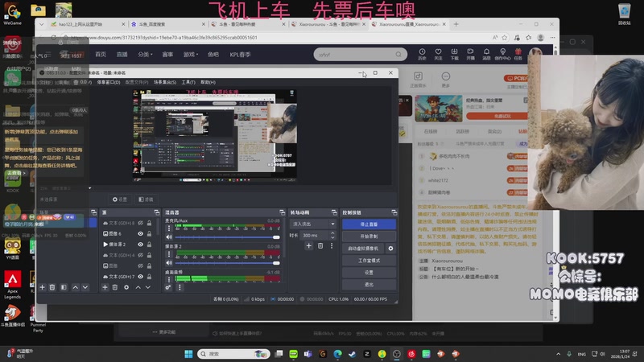Open OBS 帮助(H) menu

208,82
